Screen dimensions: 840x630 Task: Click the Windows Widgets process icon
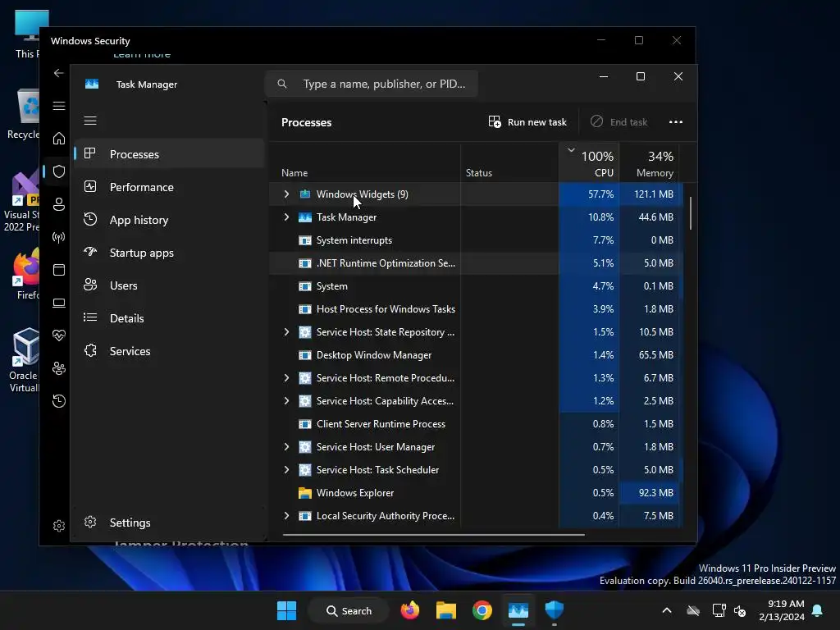coord(305,194)
